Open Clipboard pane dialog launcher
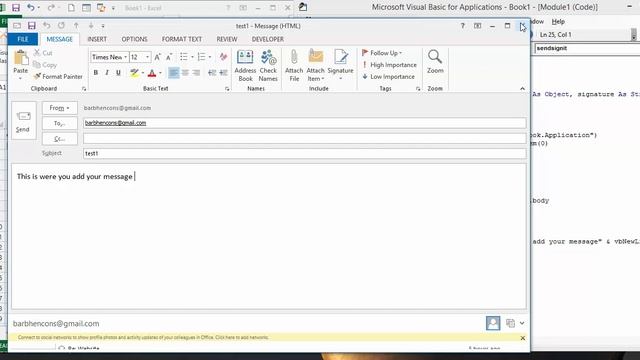 [84, 89]
